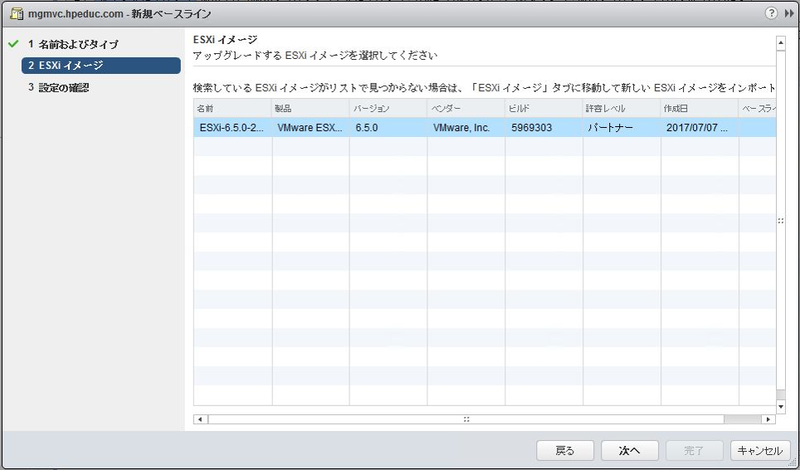Sort by the 製品 column header
Viewport: 800px width, 470px height.
pyautogui.click(x=311, y=108)
